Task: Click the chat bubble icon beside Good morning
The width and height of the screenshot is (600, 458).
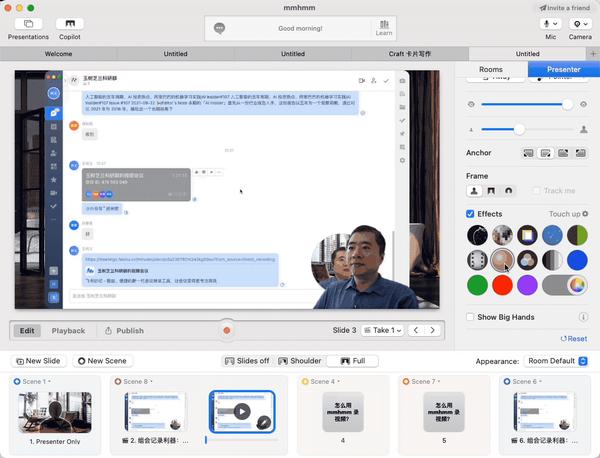Action: tap(219, 28)
